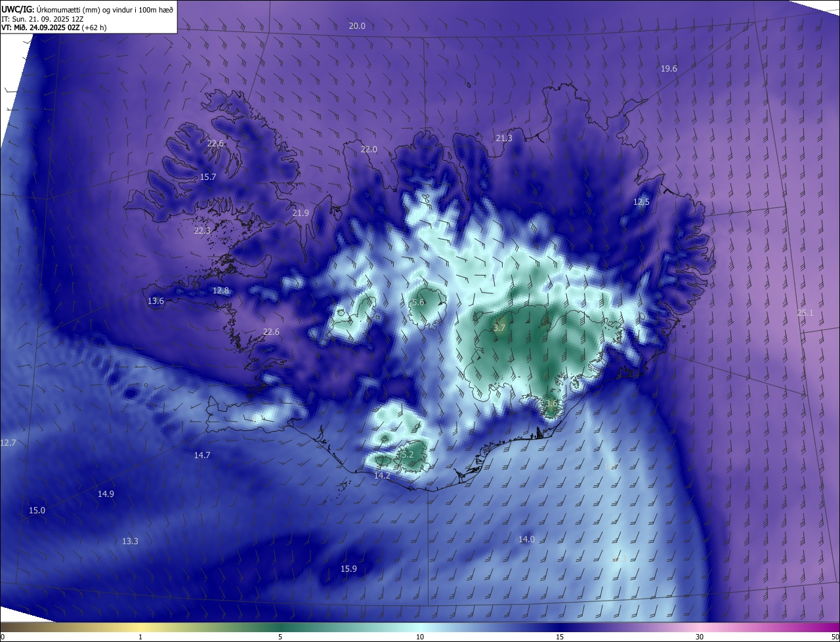Click the 14.9 value in the southwest sea
This screenshot has width=840, height=642.
(106, 494)
